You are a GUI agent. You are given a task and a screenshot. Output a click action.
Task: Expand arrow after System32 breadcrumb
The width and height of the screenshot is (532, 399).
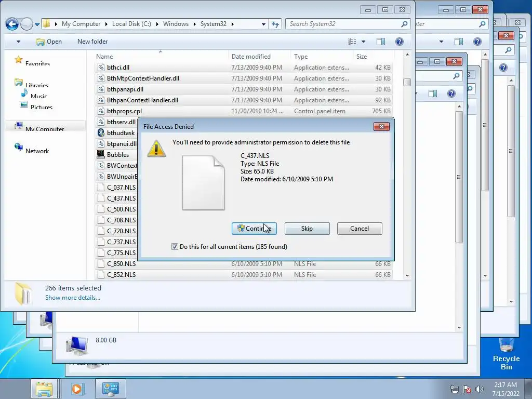pos(232,24)
